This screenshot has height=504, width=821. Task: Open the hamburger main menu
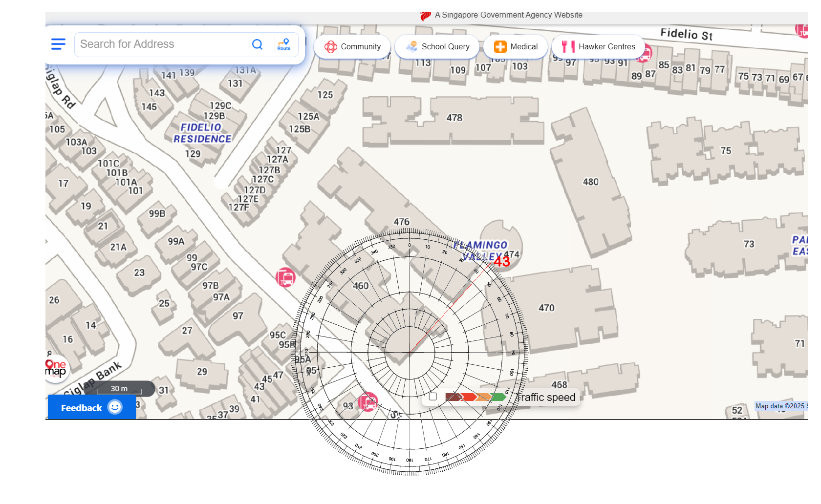tap(58, 44)
